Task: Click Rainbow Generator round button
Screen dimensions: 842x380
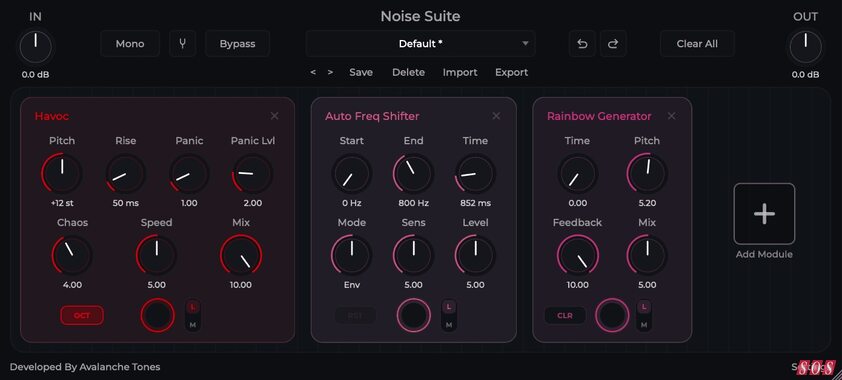Action: tap(612, 315)
